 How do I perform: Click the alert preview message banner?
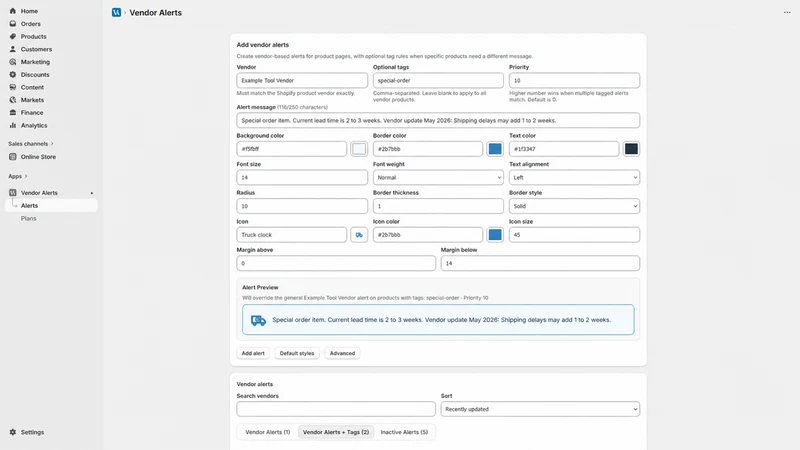click(438, 320)
